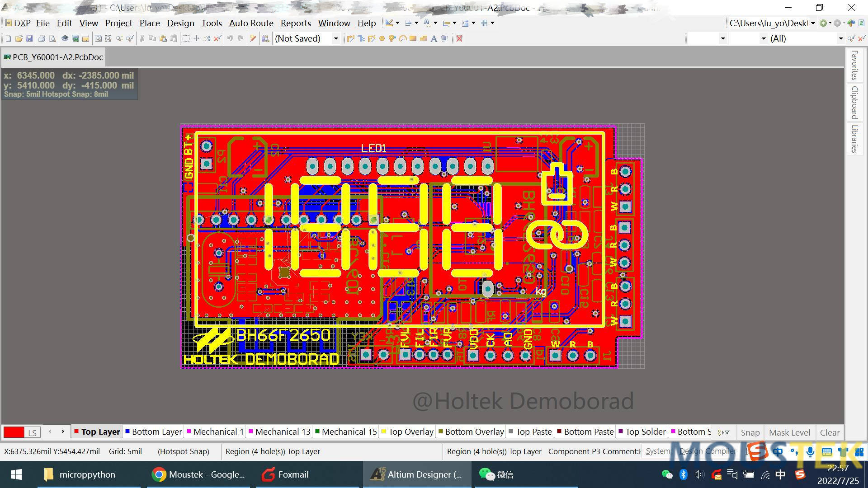Click the Paste clipboard icon
868x488 pixels.
[163, 38]
